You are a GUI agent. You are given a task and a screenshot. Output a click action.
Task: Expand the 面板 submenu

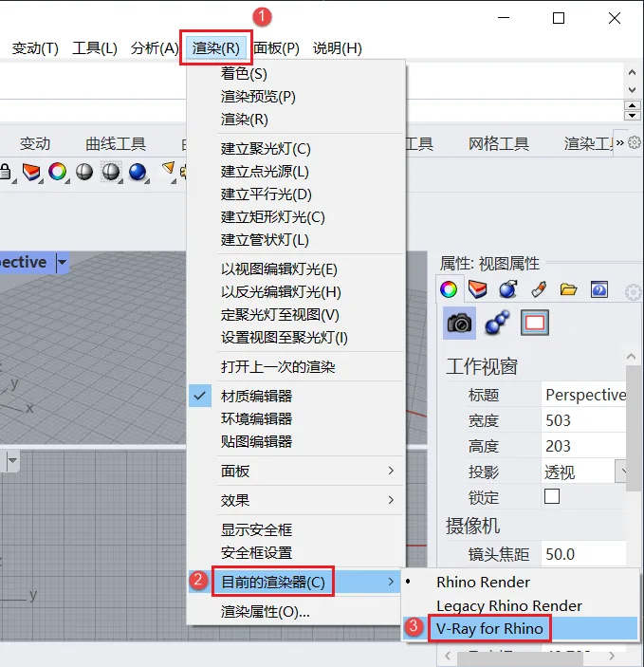point(296,471)
